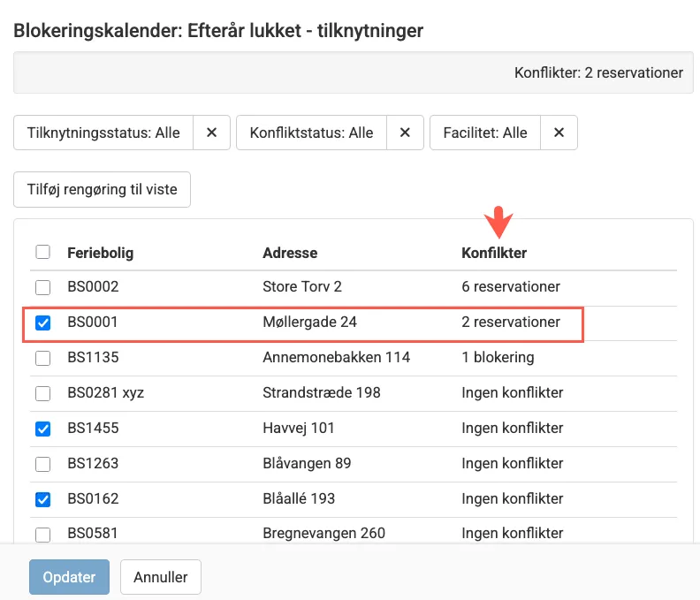Click the BS0002 holiday home name
The image size is (700, 600).
[x=93, y=286]
